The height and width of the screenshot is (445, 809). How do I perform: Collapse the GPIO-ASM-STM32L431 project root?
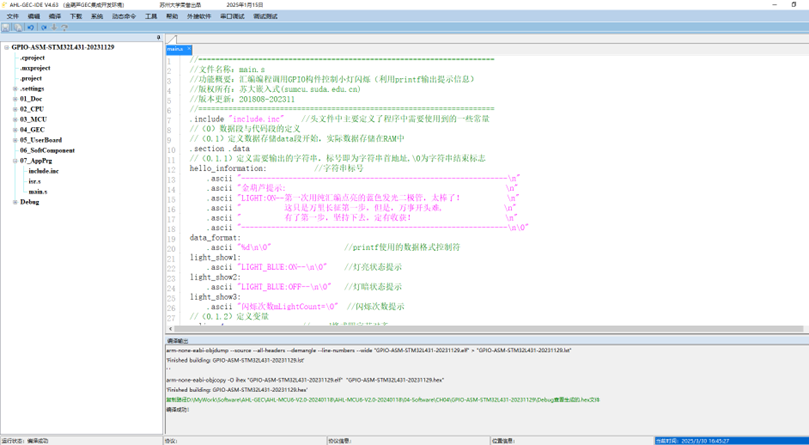[6, 47]
